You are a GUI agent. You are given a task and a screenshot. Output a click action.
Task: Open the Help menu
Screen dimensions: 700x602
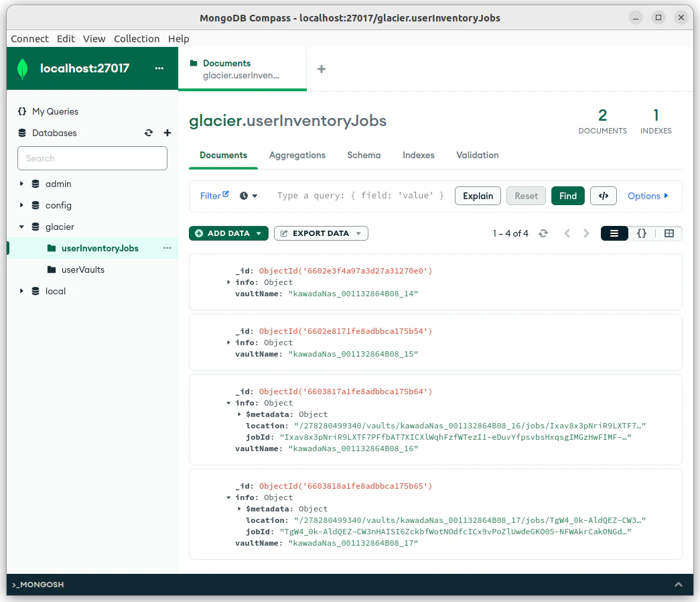pyautogui.click(x=179, y=39)
